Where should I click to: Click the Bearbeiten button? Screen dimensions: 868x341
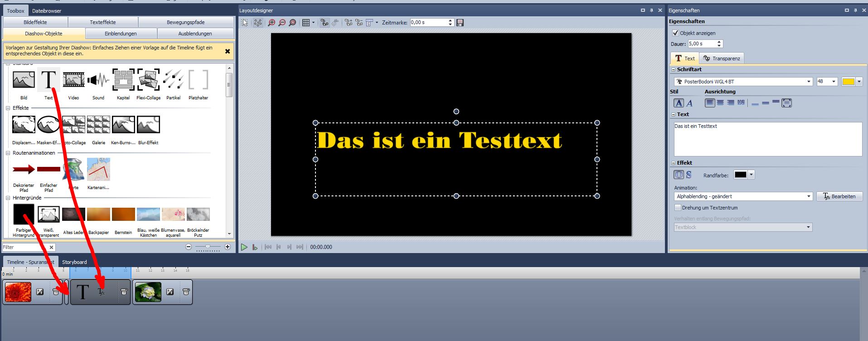click(x=839, y=196)
